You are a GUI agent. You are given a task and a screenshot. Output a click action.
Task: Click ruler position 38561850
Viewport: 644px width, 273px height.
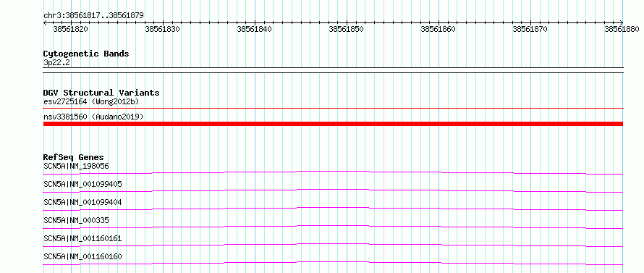[x=347, y=29]
